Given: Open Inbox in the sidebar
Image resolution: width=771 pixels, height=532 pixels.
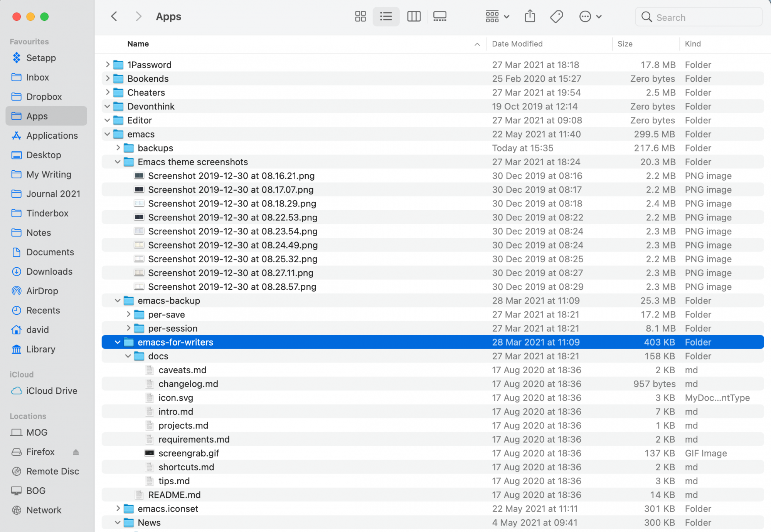Looking at the screenshot, I should pos(46,77).
